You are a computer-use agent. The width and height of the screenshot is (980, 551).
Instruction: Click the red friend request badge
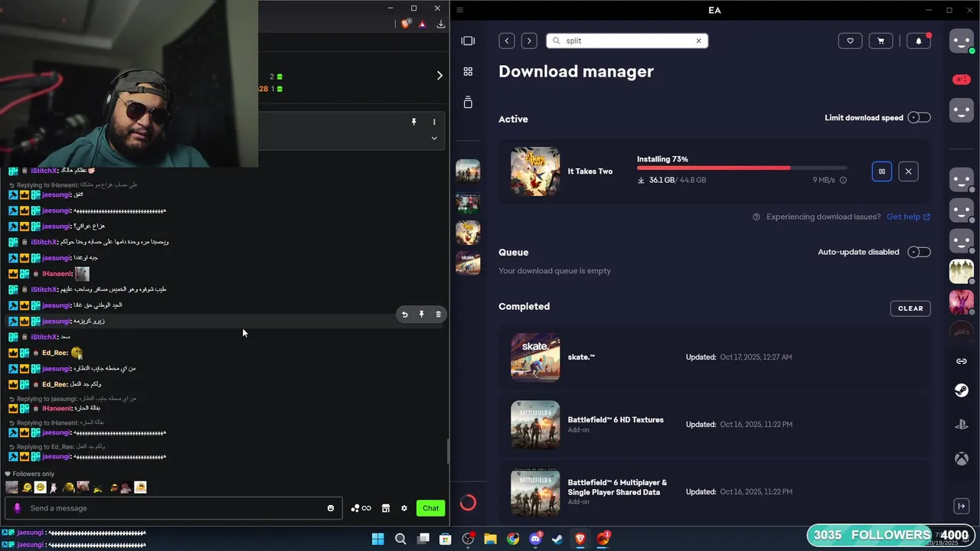coord(962,80)
